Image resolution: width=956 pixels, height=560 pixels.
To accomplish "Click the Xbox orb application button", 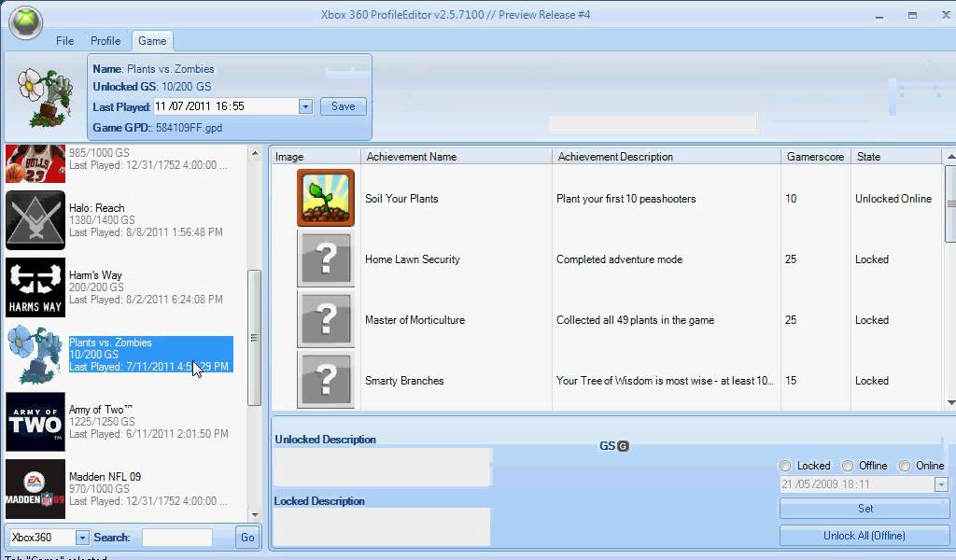I will pos(25,22).
